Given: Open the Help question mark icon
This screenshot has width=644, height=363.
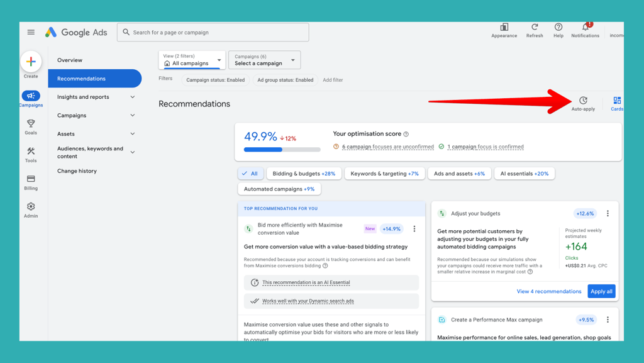Looking at the screenshot, I should tap(558, 27).
